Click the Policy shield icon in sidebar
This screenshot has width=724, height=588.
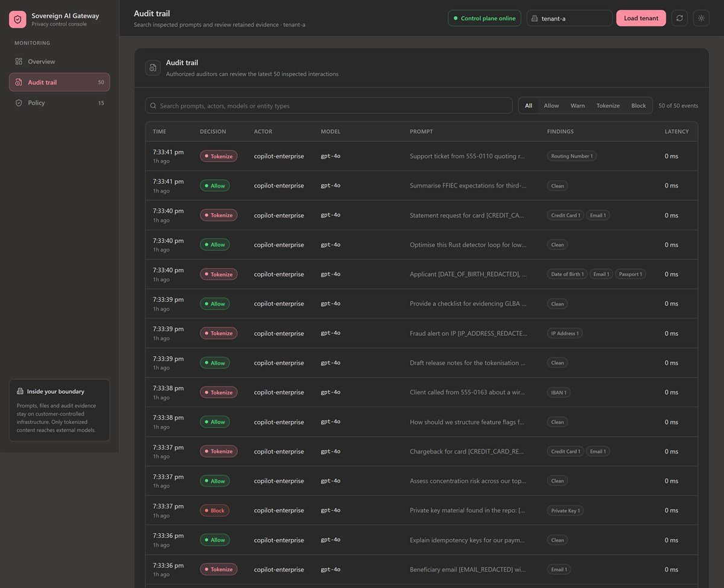19,103
